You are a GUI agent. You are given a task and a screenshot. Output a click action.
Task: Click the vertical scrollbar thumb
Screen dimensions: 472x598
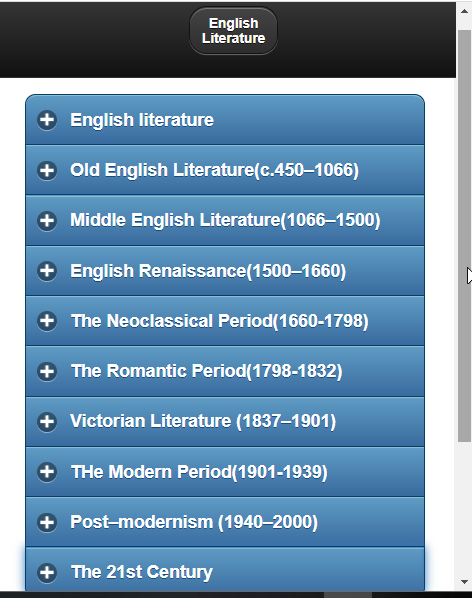click(464, 236)
